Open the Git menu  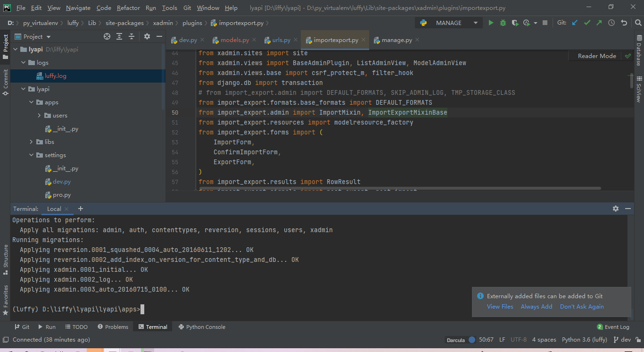click(x=187, y=8)
